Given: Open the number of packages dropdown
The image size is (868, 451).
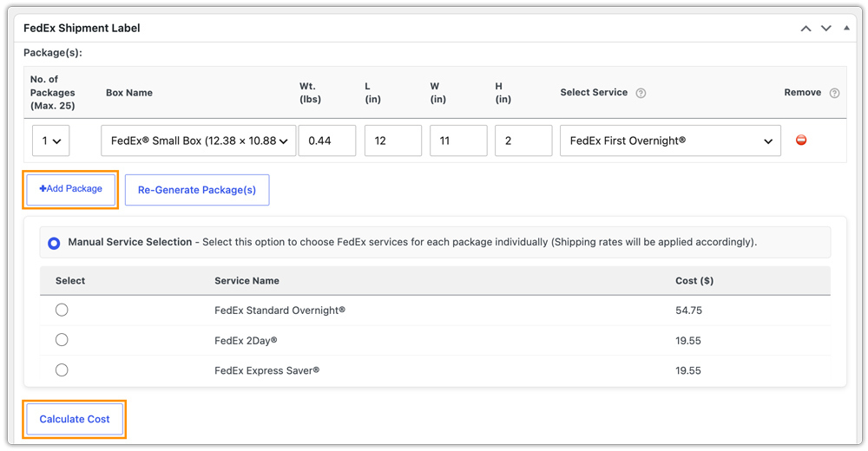Looking at the screenshot, I should tap(51, 141).
